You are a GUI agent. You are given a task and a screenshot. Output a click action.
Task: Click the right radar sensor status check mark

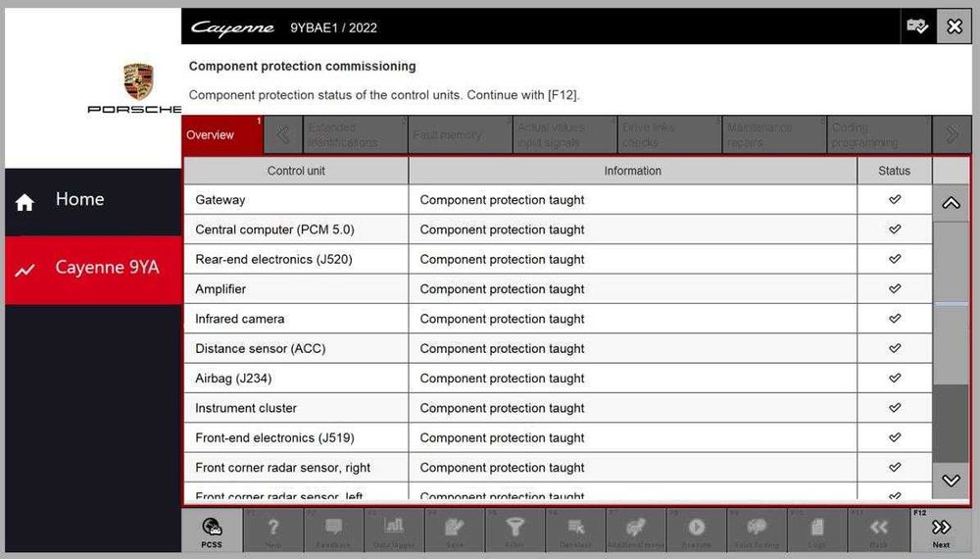pyautogui.click(x=895, y=467)
